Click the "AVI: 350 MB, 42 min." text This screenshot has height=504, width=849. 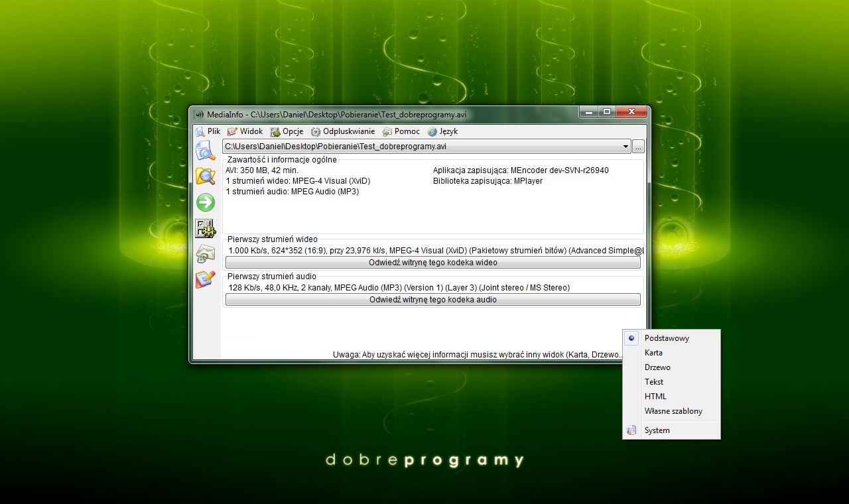point(262,170)
